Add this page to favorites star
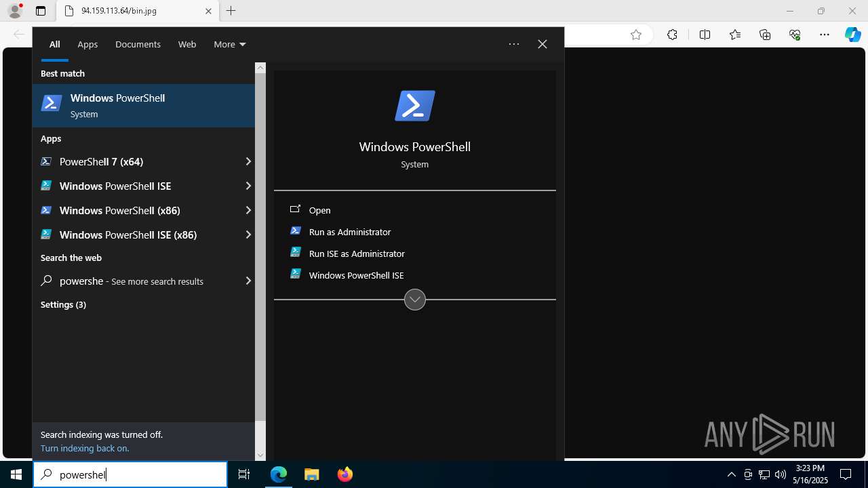Viewport: 868px width, 488px height. point(635,35)
